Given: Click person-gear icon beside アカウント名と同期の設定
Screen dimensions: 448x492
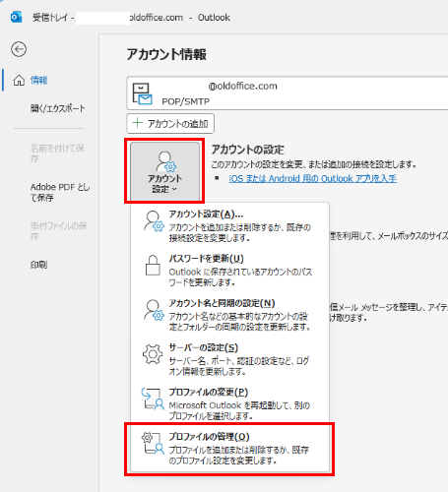Looking at the screenshot, I should tap(154, 310).
